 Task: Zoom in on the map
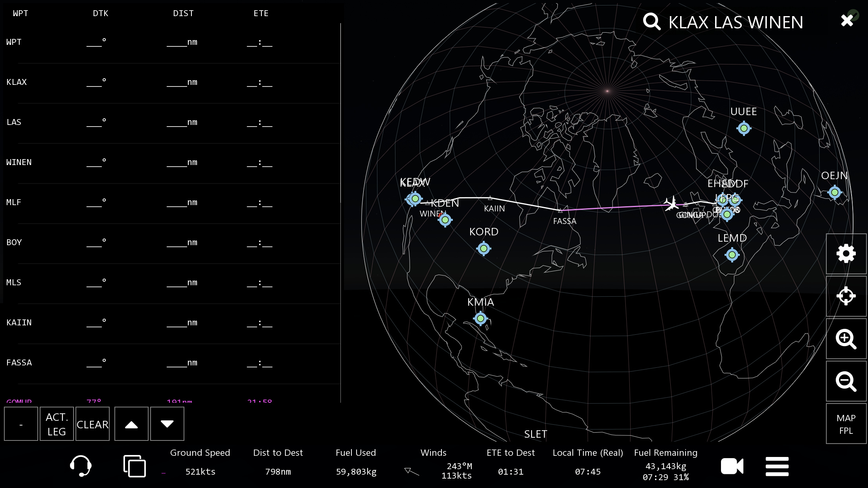846,339
